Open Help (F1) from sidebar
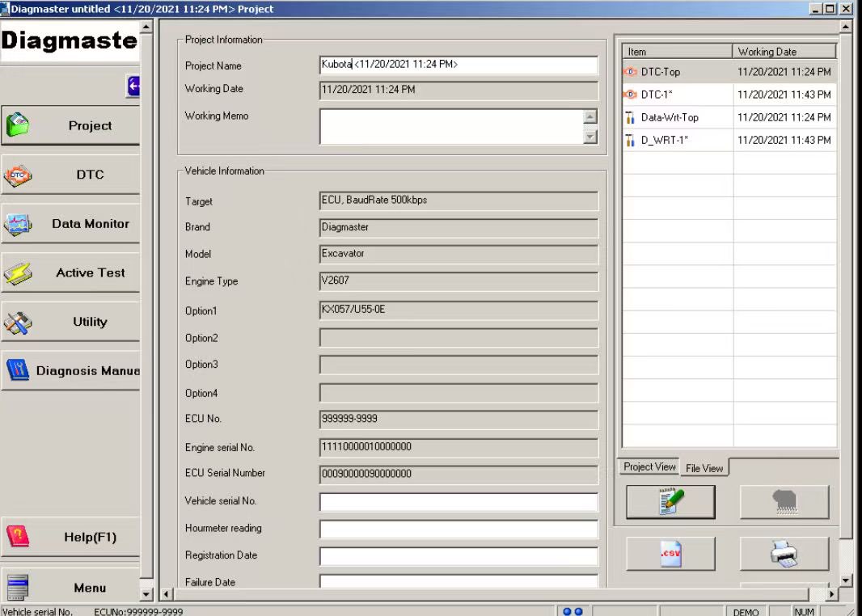This screenshot has height=616, width=862. (70, 538)
